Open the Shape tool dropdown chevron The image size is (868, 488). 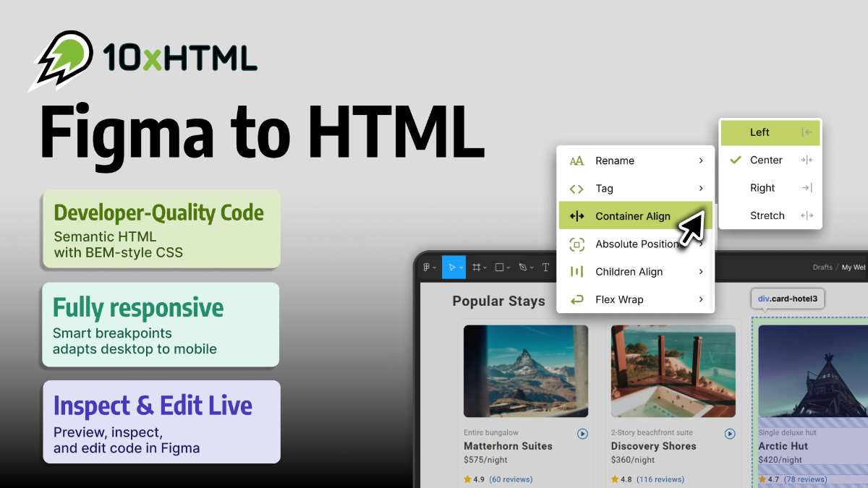tap(509, 267)
